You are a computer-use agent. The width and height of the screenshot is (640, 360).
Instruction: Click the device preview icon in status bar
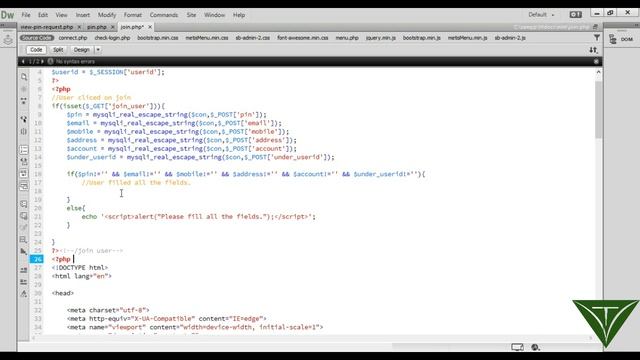(x=517, y=347)
